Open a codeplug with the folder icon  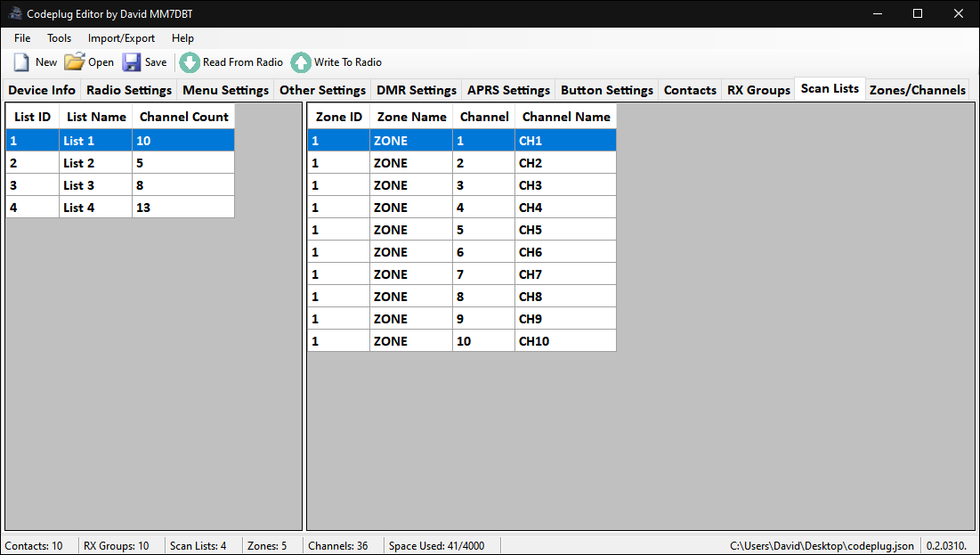pyautogui.click(x=74, y=62)
